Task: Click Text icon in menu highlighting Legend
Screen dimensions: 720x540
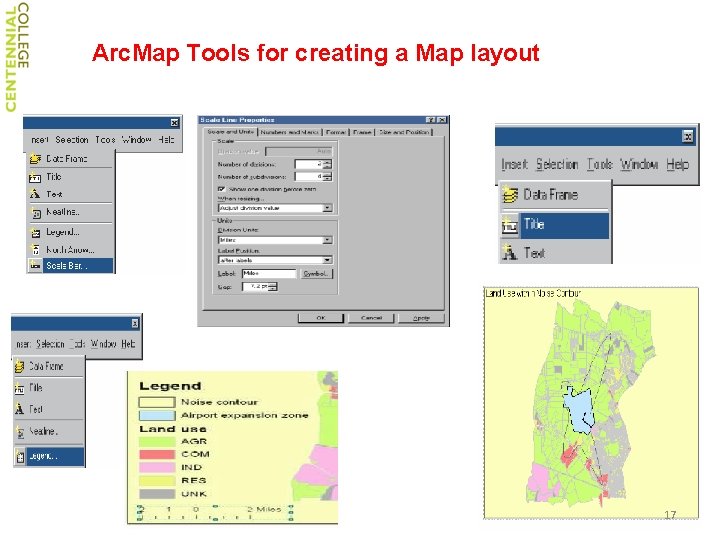Action: pyautogui.click(x=19, y=409)
